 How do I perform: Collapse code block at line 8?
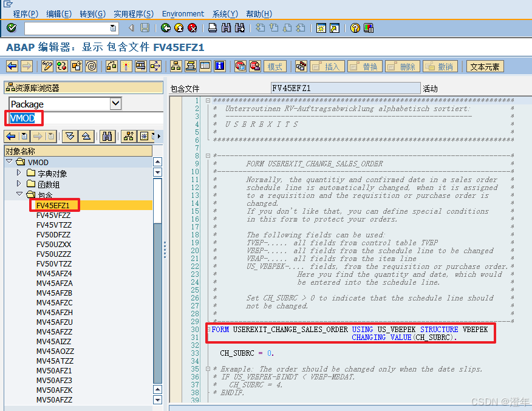pos(208,155)
